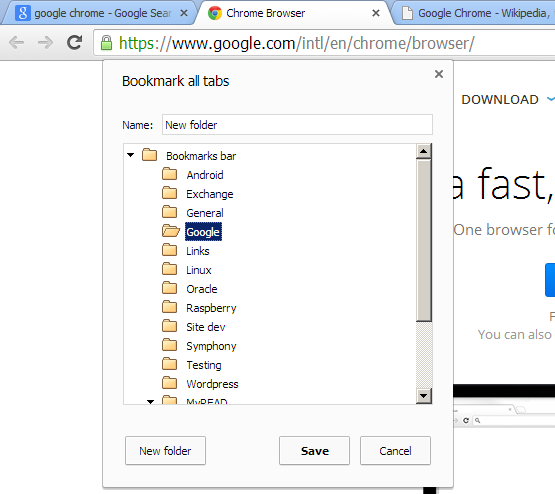Cancel the bookmark dialog
555x494 pixels.
(x=395, y=450)
